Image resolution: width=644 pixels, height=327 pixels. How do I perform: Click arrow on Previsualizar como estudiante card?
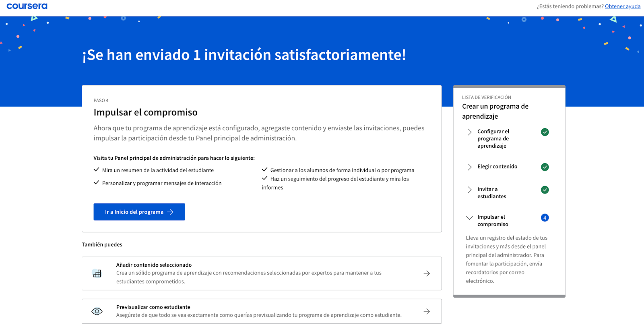(x=427, y=311)
